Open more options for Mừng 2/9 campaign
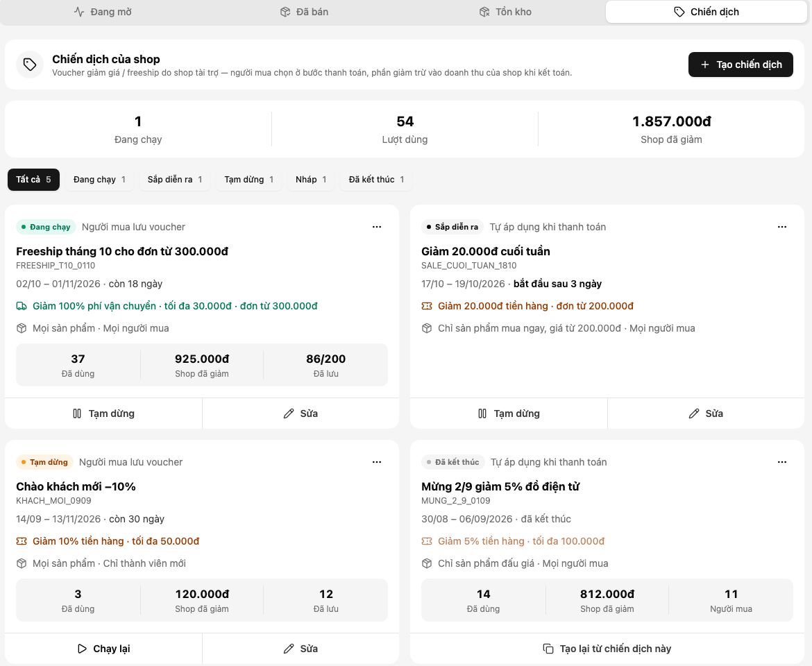The image size is (812, 666). pos(782,462)
